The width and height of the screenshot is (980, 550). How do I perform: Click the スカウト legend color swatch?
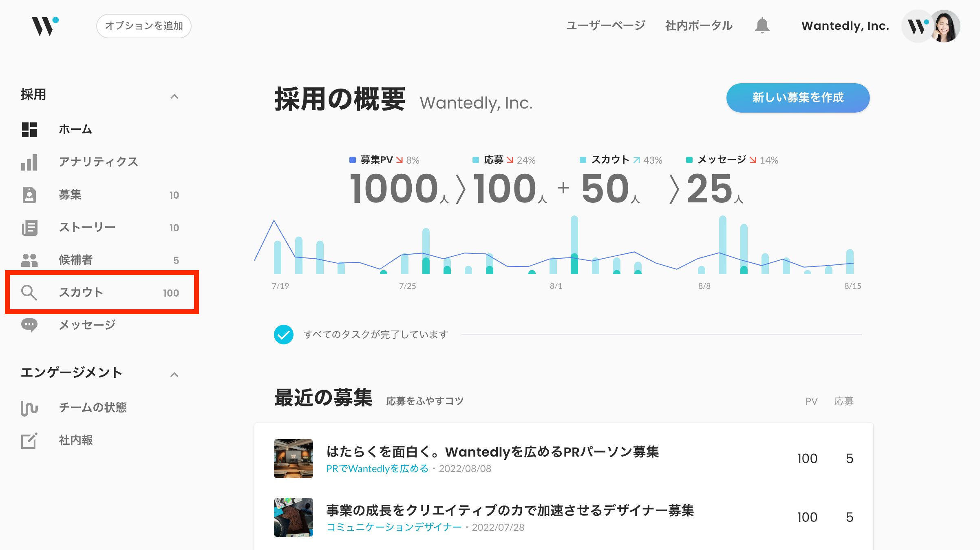click(x=583, y=160)
